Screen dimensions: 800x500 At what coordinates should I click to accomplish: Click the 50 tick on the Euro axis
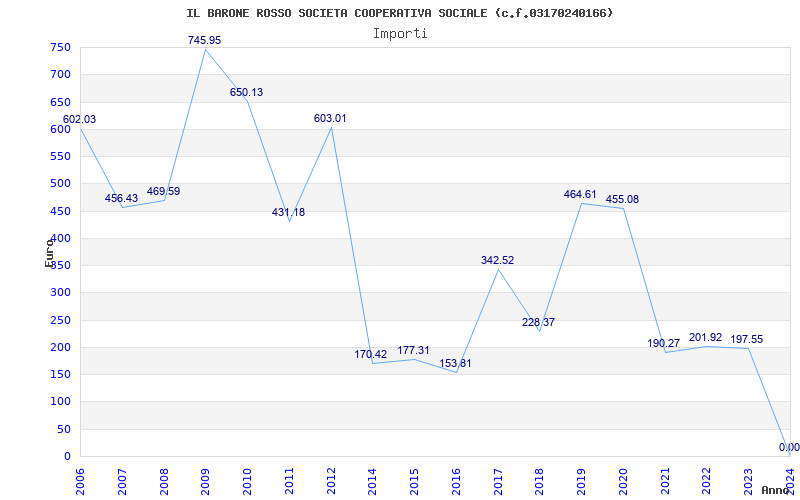click(63, 430)
